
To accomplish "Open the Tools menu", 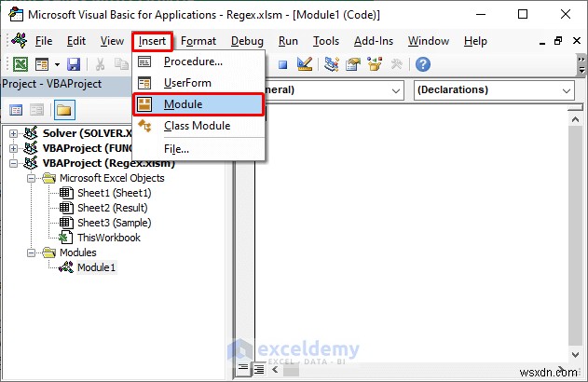I will (x=326, y=41).
